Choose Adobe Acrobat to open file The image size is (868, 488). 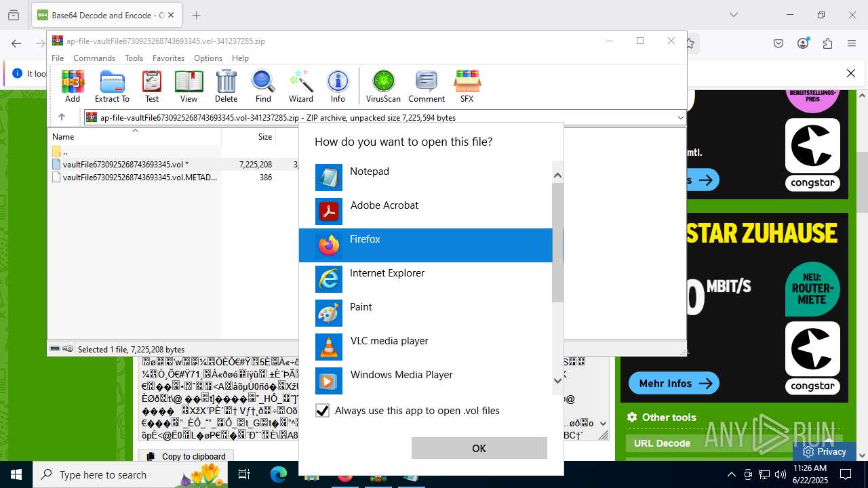pyautogui.click(x=426, y=211)
